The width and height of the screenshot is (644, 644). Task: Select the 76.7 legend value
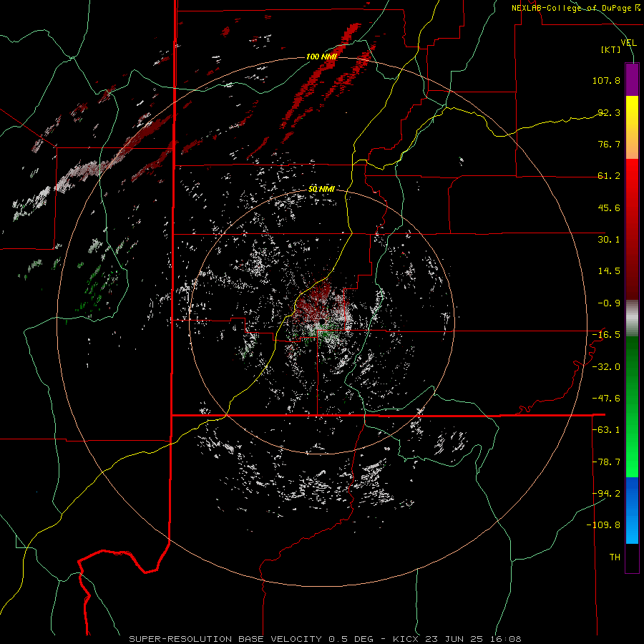[609, 144]
